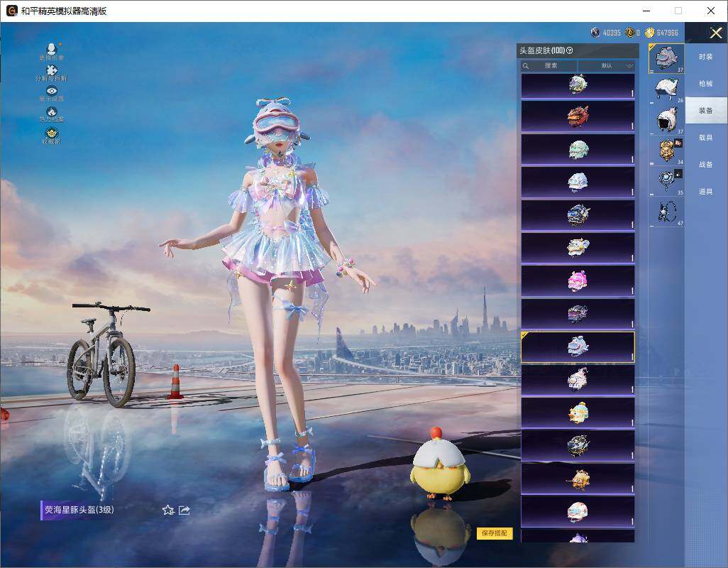The width and height of the screenshot is (728, 568).
Task: Select the necklace category thumbnail numbered 47
Action: point(666,212)
